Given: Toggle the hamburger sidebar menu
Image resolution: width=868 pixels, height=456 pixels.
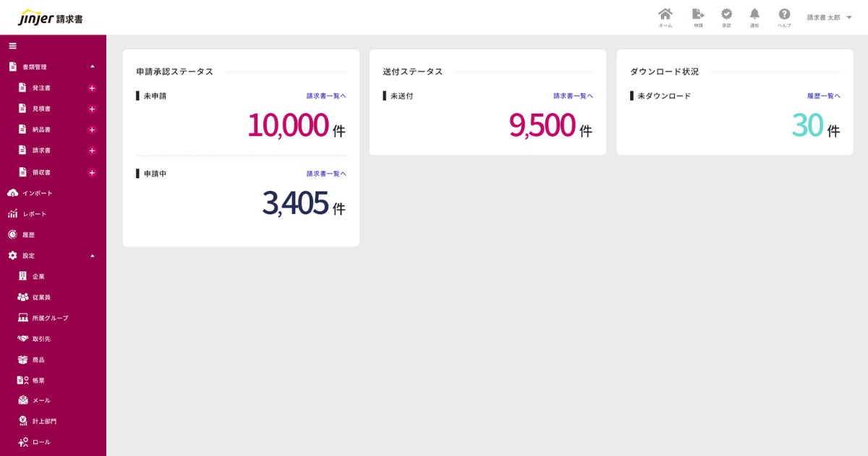Looking at the screenshot, I should tap(12, 46).
